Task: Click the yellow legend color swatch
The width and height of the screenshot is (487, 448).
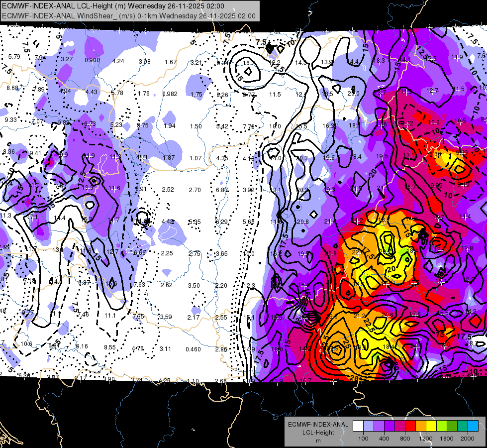Action: click(x=431, y=426)
